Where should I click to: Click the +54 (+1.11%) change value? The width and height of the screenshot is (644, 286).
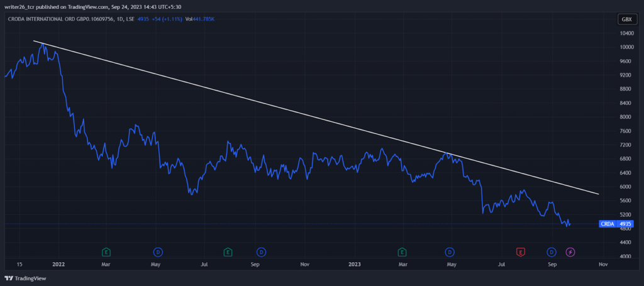(168, 19)
